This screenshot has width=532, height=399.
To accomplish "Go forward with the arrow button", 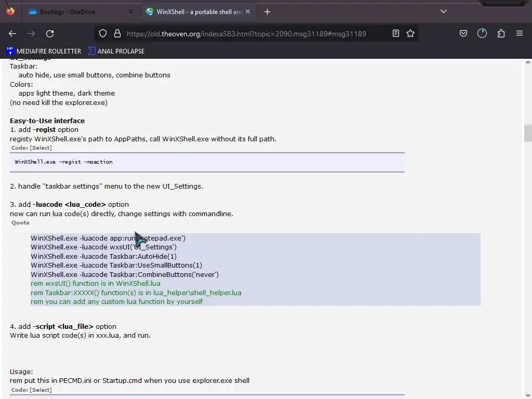I will point(31,34).
